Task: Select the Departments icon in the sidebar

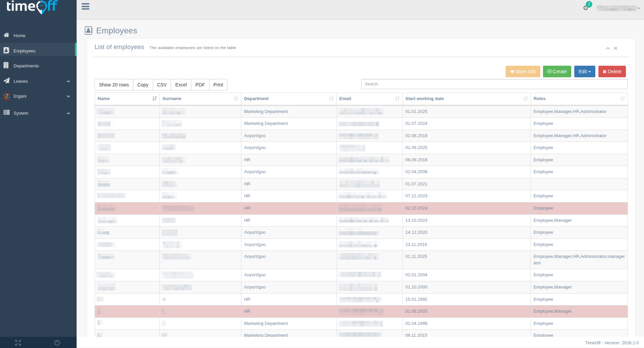Action: tap(6, 65)
